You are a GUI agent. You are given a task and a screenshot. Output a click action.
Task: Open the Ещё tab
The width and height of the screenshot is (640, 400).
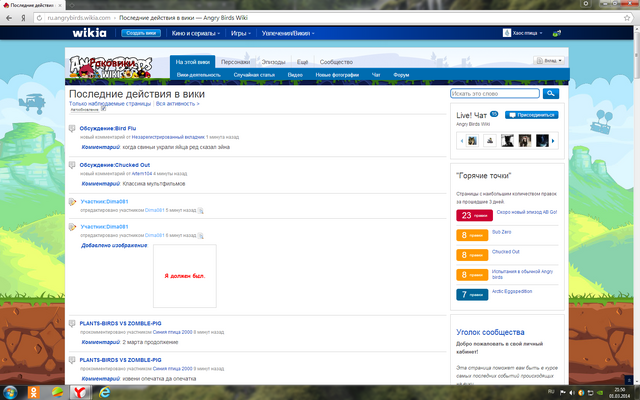tap(302, 62)
